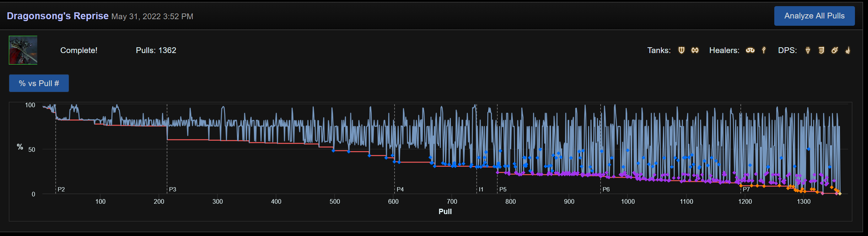The width and height of the screenshot is (868, 236).
Task: Select the P7 phase marker on the chart
Action: click(x=746, y=189)
